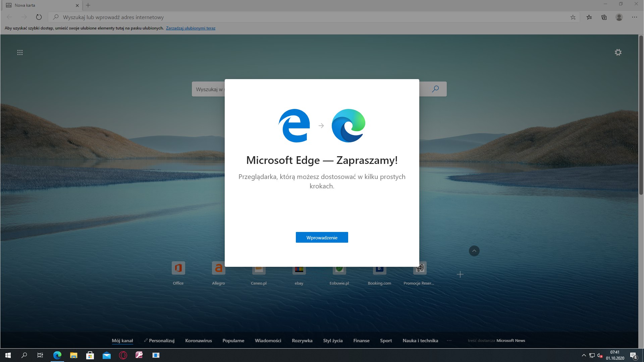Close the Nowa karta tab
This screenshot has height=362, width=644.
click(x=77, y=5)
